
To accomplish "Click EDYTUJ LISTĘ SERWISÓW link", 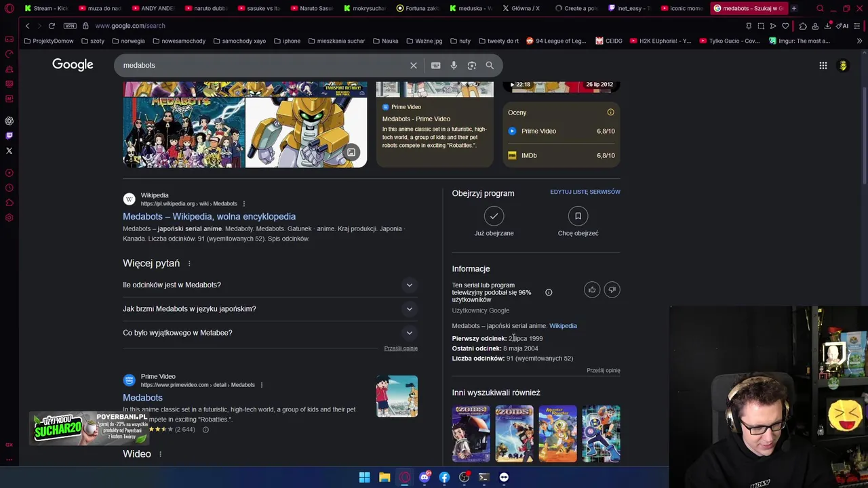I will [x=585, y=192].
